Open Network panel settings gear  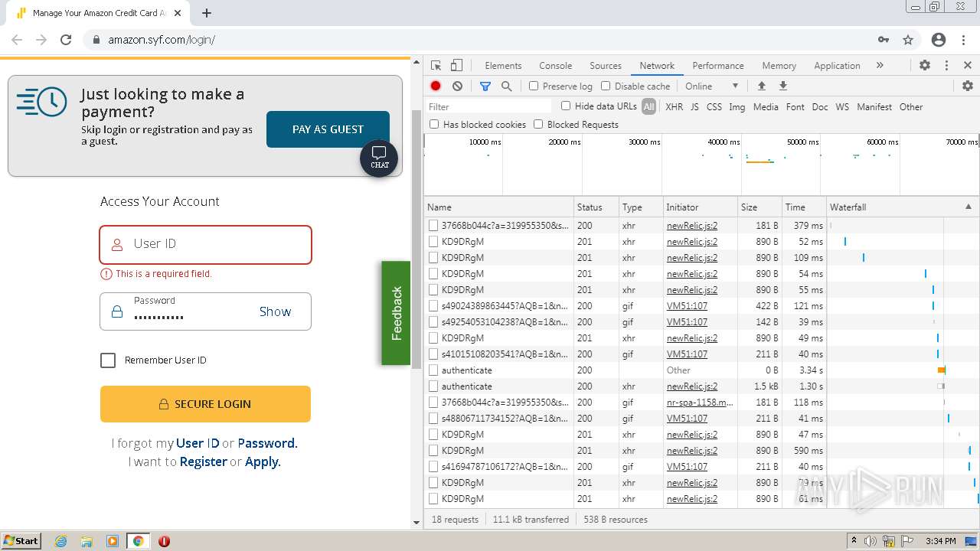tap(968, 86)
